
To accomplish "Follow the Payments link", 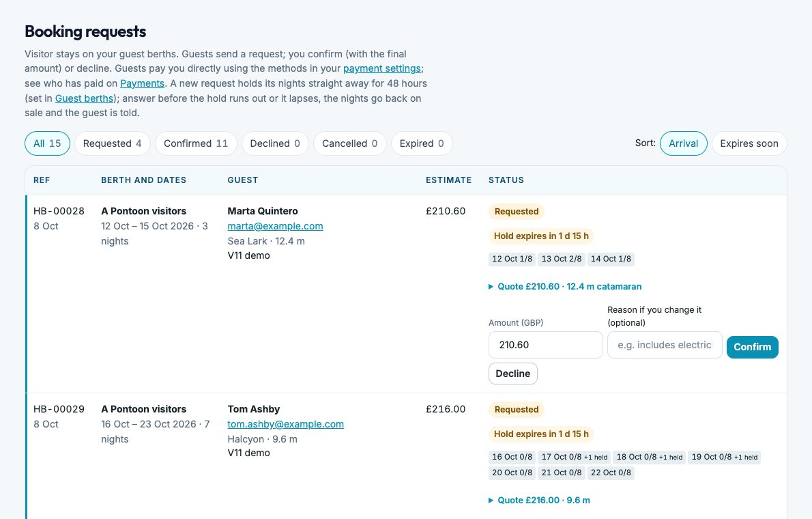I will point(143,83).
